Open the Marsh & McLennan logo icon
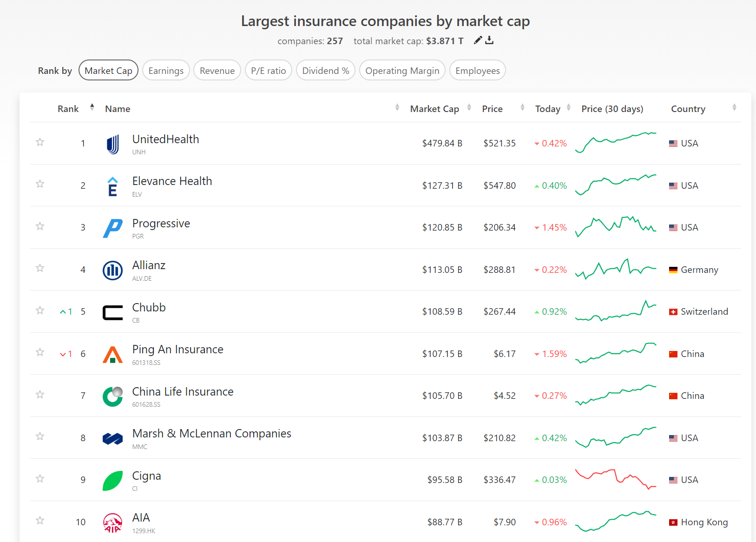756x542 pixels. tap(112, 439)
